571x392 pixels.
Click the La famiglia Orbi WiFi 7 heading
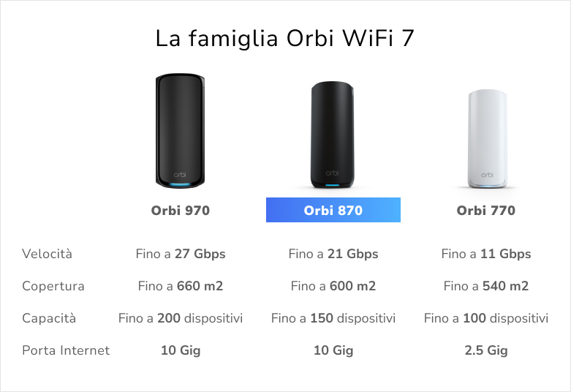tap(285, 38)
